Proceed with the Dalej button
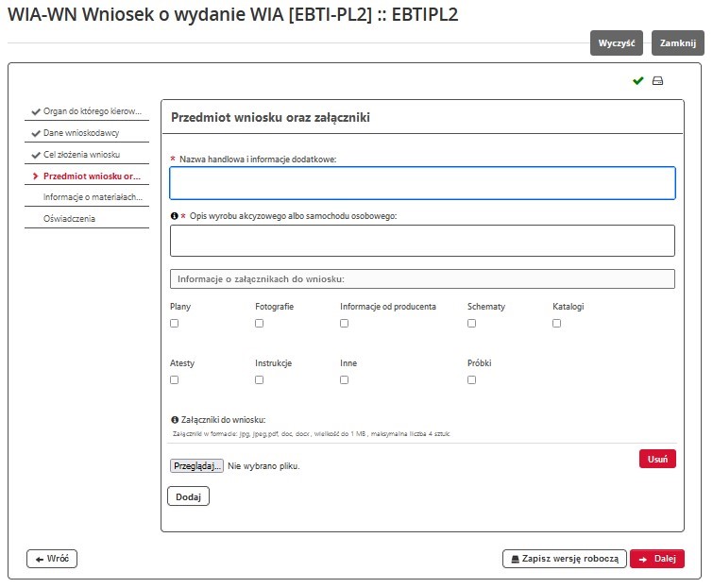 coord(657,559)
